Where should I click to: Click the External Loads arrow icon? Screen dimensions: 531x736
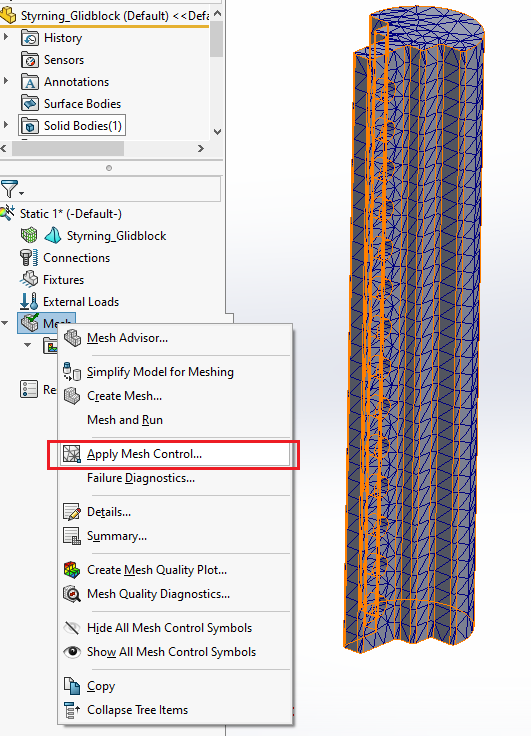tap(29, 301)
